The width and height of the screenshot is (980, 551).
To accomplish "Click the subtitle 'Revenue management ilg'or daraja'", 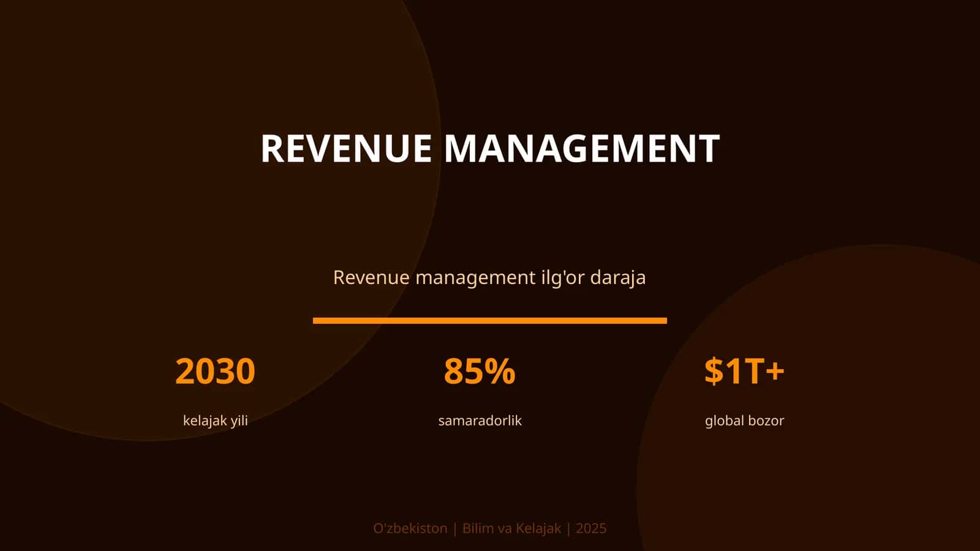I will coord(489,277).
